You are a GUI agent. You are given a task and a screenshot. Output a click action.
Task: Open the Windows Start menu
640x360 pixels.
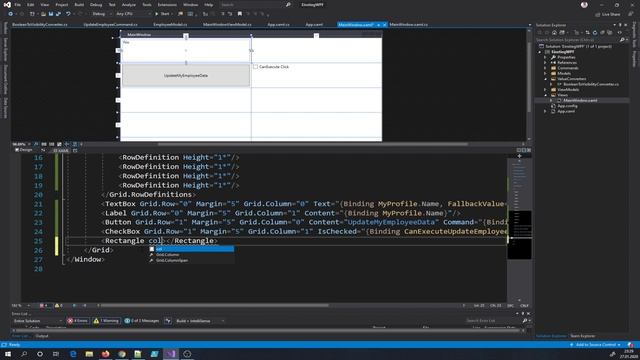(8, 354)
